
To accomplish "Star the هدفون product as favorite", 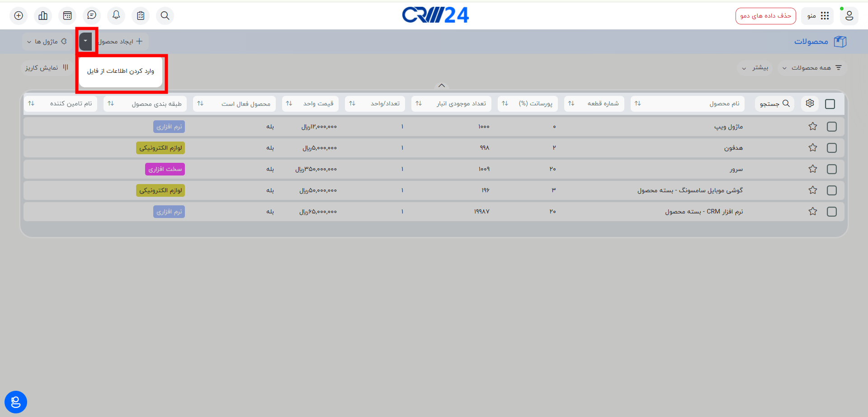I will click(x=812, y=148).
